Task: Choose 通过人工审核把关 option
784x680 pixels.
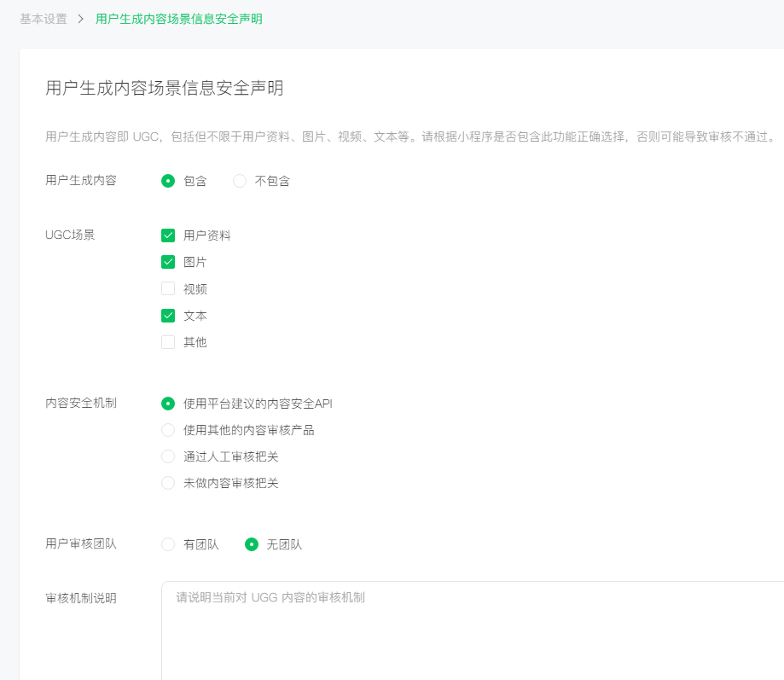Action: click(168, 456)
